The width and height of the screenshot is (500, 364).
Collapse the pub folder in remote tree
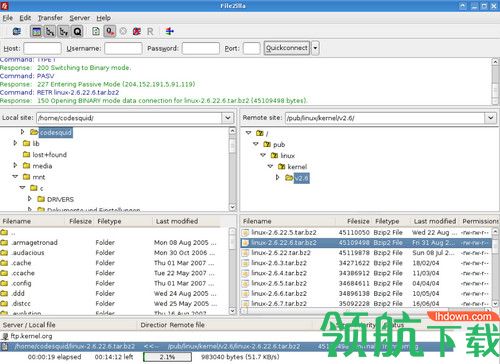(x=256, y=144)
